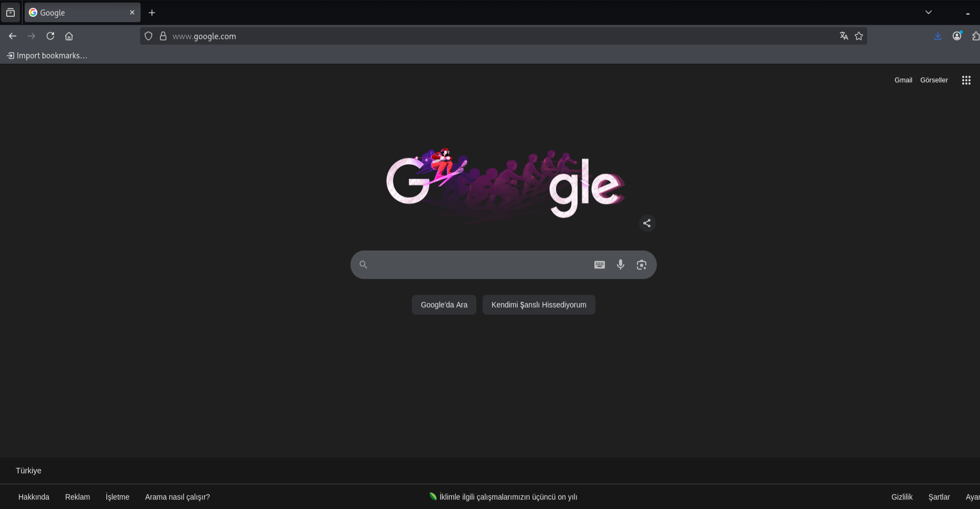Reload the current page
Screen dimensions: 980x509
coord(50,36)
